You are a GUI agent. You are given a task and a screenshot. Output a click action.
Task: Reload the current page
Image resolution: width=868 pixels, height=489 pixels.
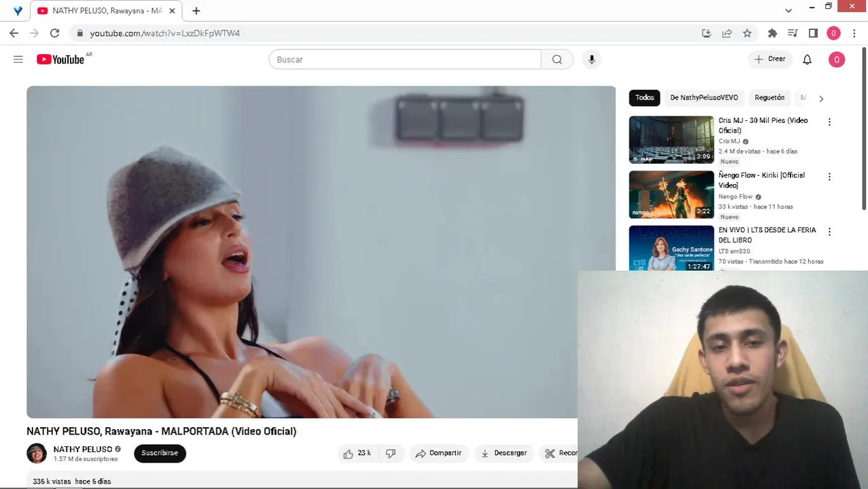[54, 33]
